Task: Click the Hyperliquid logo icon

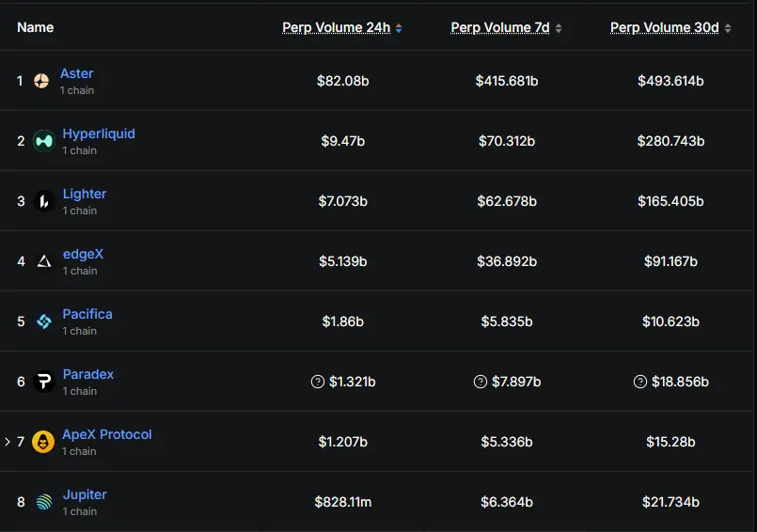Action: coord(43,141)
